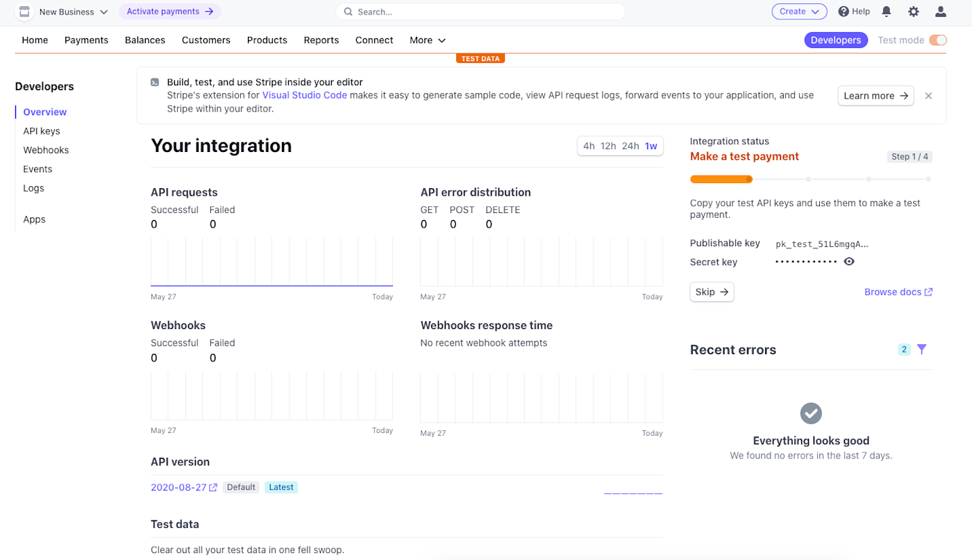Open the user account profile icon
Viewport: 972px width, 560px height.
click(941, 12)
